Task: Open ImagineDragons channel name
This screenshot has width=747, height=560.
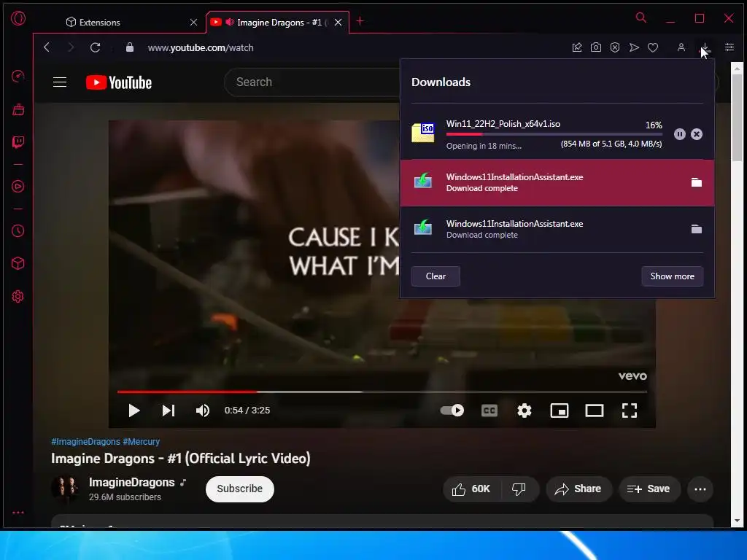Action: pyautogui.click(x=131, y=483)
